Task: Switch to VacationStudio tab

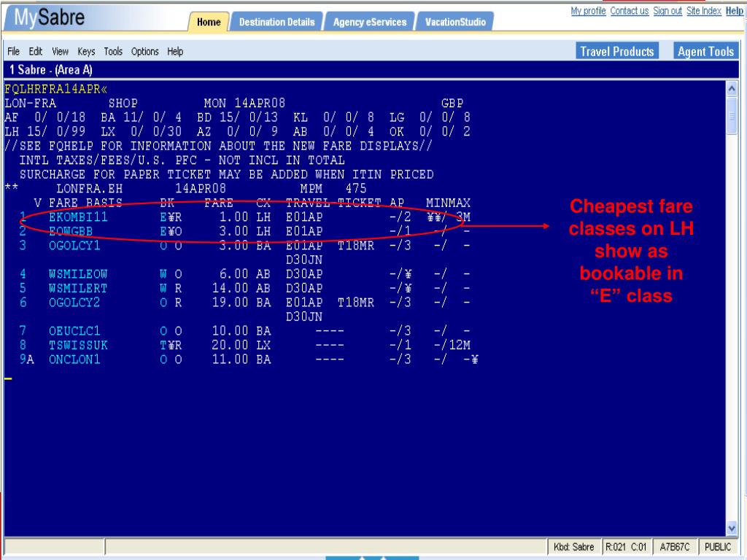Action: [455, 22]
